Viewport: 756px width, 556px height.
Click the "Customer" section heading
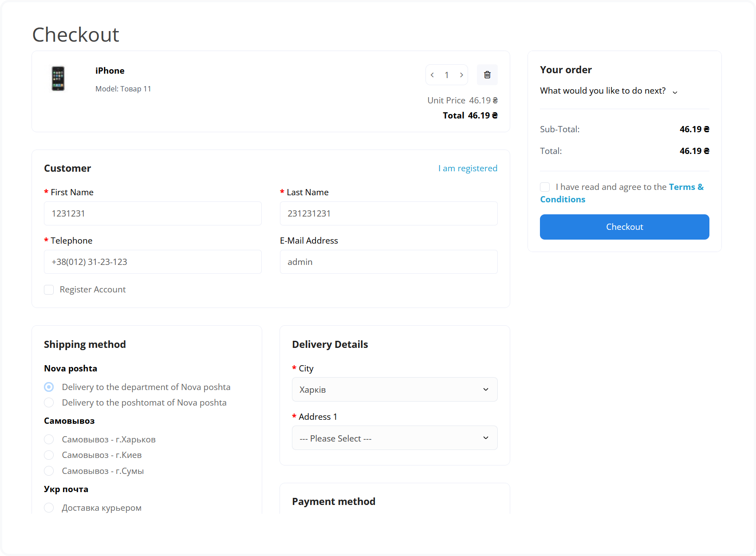point(67,168)
